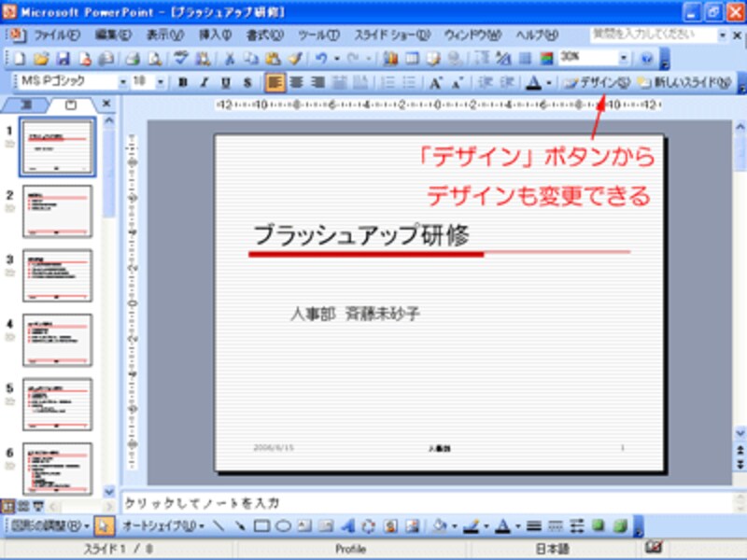
Task: Open the zoom percentage dropdown
Action: (x=623, y=59)
